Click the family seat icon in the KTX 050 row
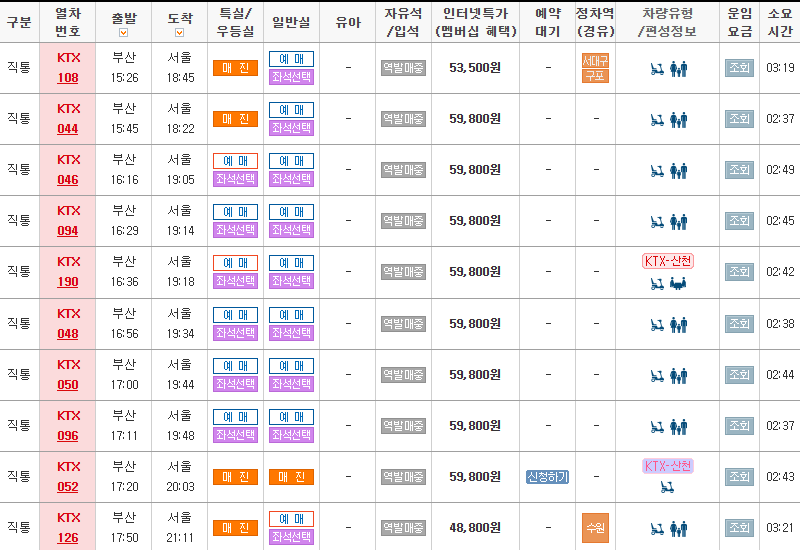The height and width of the screenshot is (550, 811). click(679, 376)
